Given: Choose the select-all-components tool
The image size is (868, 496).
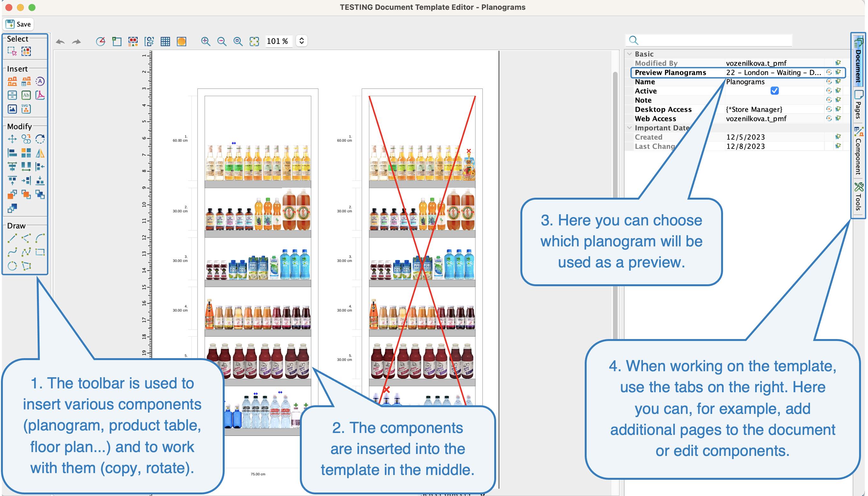Looking at the screenshot, I should click(x=26, y=52).
